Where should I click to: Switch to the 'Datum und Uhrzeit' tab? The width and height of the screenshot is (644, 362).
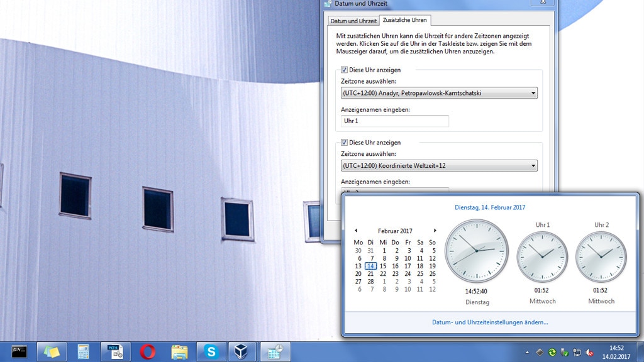point(353,21)
